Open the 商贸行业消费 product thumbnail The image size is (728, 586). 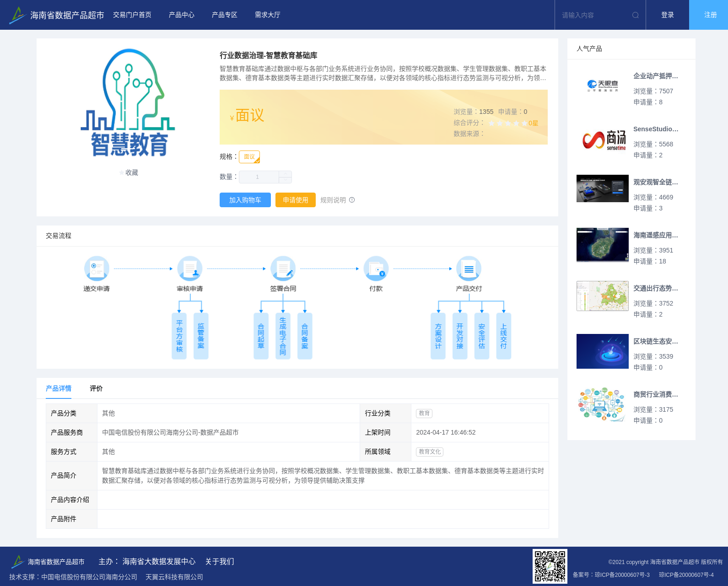[x=603, y=404]
